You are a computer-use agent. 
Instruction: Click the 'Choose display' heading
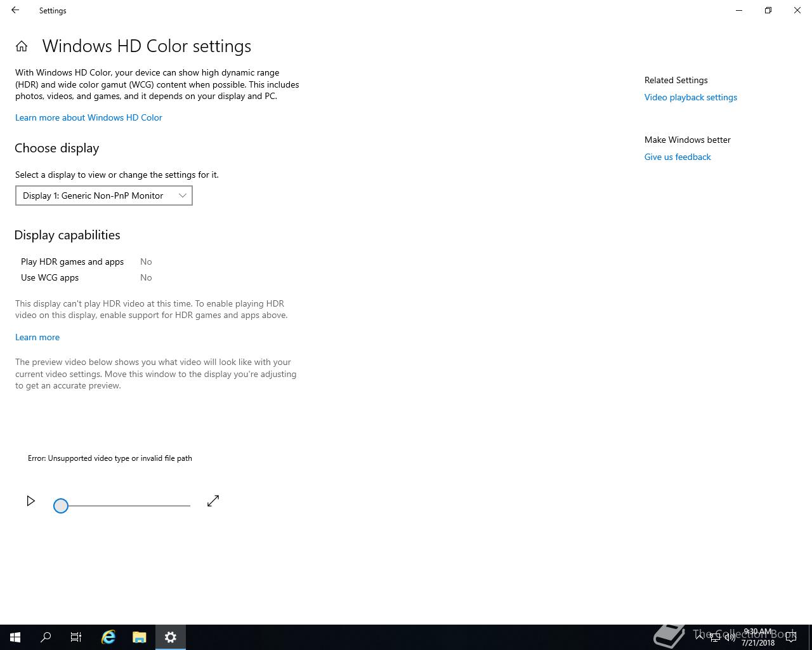point(57,148)
